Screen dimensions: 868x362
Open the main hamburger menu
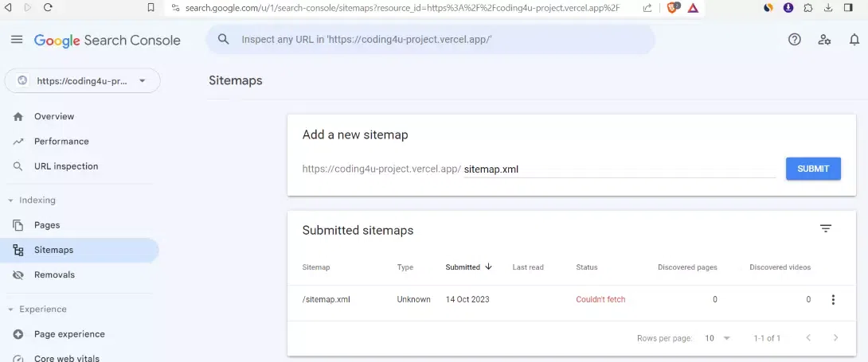click(17, 40)
